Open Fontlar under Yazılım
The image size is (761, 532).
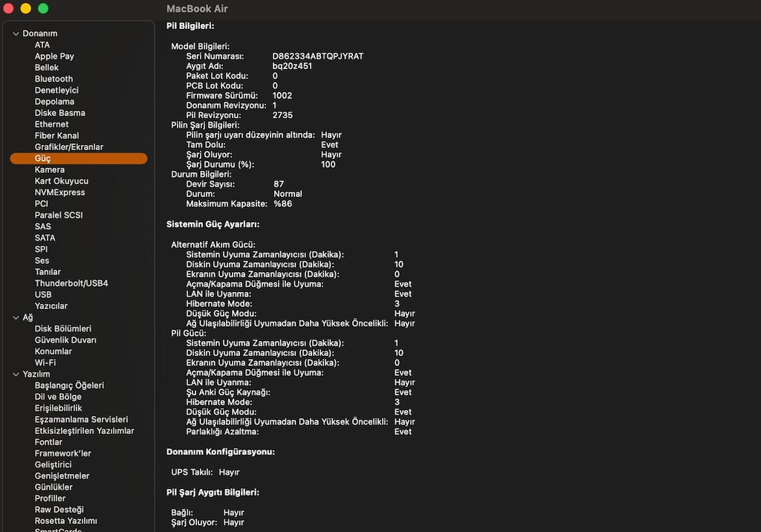point(48,442)
